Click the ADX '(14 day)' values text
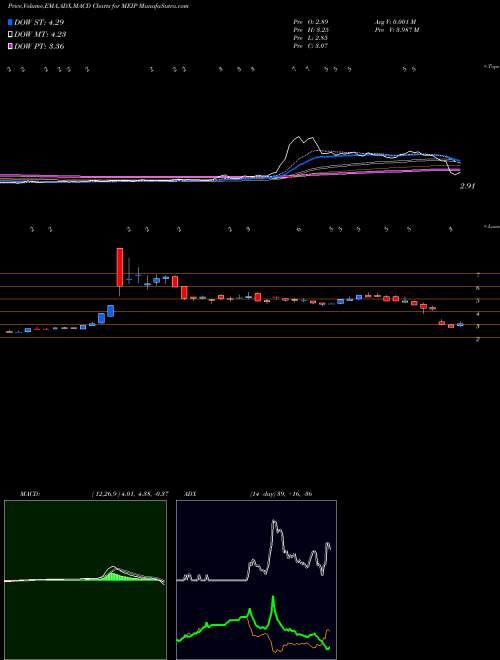 pos(281,494)
